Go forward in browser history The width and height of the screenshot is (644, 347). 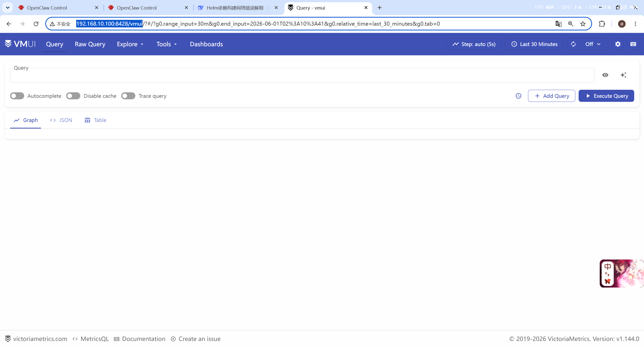[x=22, y=24]
